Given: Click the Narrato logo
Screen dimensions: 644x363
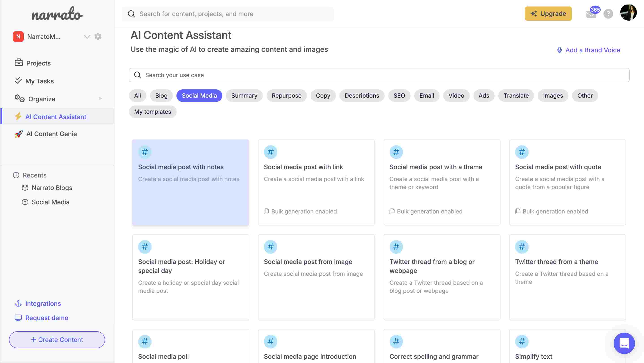Looking at the screenshot, I should tap(57, 13).
